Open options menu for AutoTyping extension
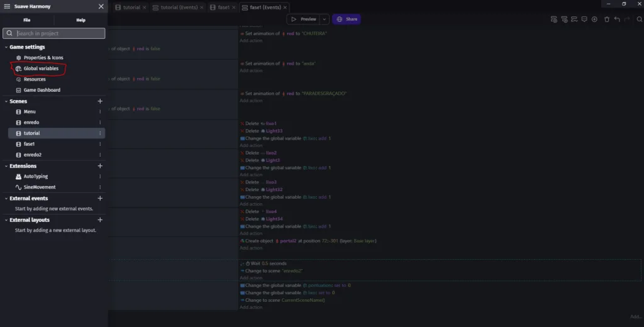This screenshot has width=644, height=327. tap(100, 177)
